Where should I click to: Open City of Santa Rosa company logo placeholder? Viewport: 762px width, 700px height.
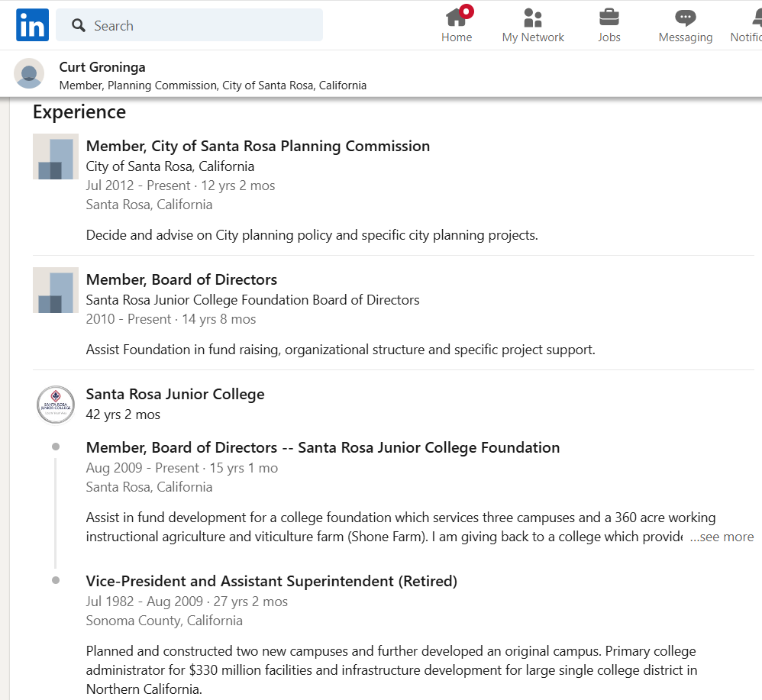tap(56, 156)
